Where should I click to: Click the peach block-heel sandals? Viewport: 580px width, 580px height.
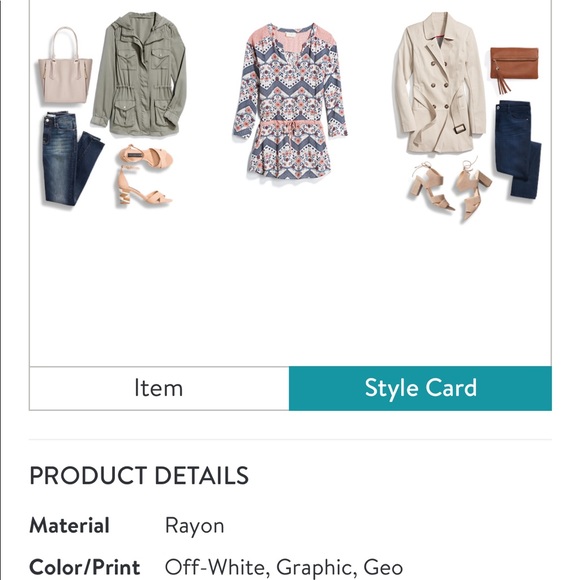point(145,175)
